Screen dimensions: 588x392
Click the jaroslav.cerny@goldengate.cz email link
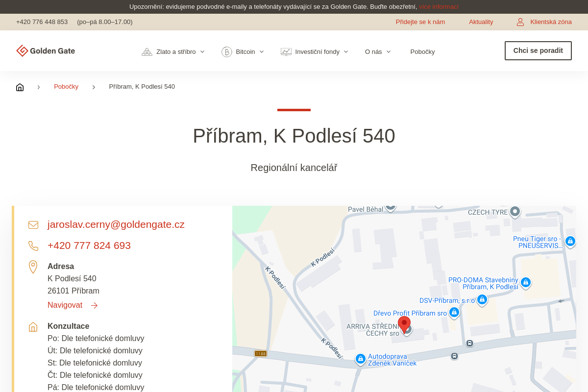[x=116, y=224]
